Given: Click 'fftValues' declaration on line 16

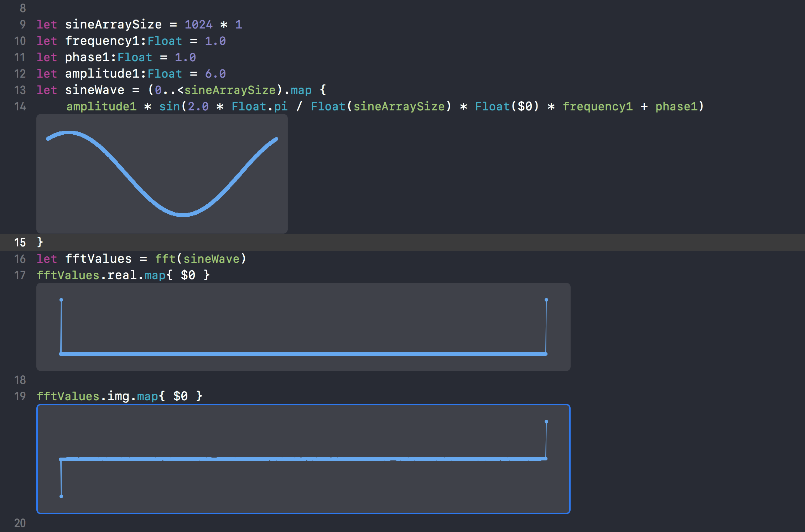Looking at the screenshot, I should [98, 259].
